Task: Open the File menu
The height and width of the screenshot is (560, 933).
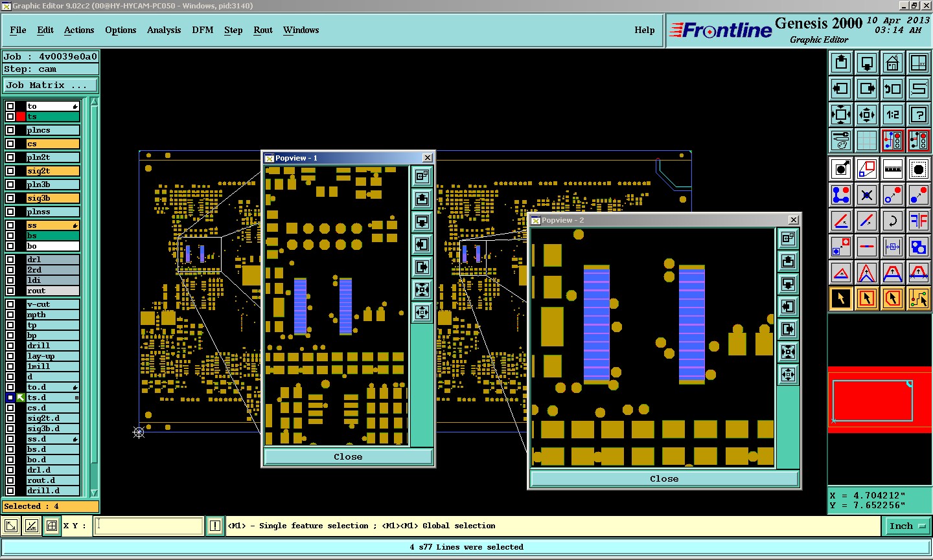Action: 18,30
